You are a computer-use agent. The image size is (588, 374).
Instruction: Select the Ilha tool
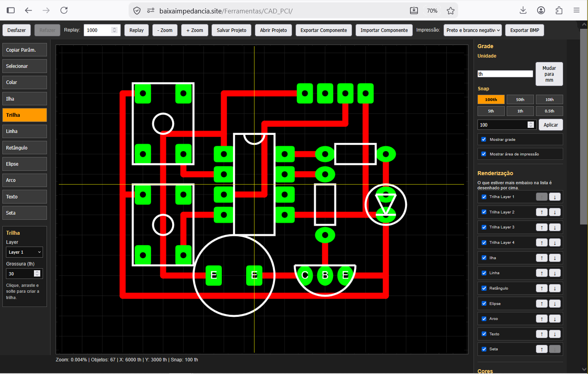24,99
